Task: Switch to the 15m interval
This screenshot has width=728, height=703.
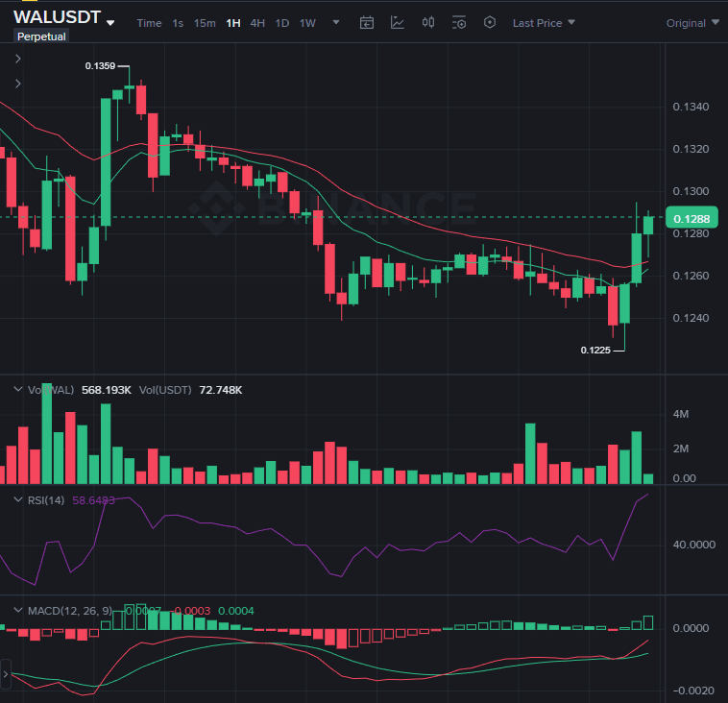Action: coord(205,23)
